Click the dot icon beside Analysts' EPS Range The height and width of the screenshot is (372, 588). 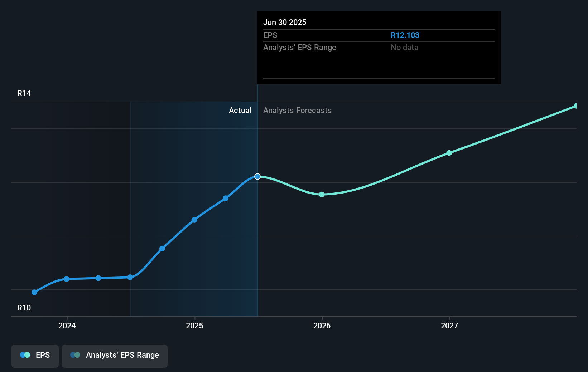pyautogui.click(x=75, y=355)
